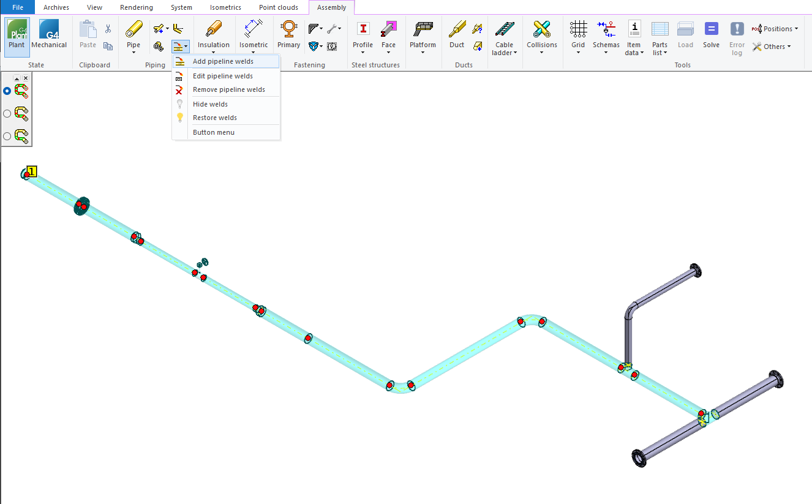Viewport: 812px width, 504px height.
Task: Click Edit pipeline welds menu entry
Action: 222,76
